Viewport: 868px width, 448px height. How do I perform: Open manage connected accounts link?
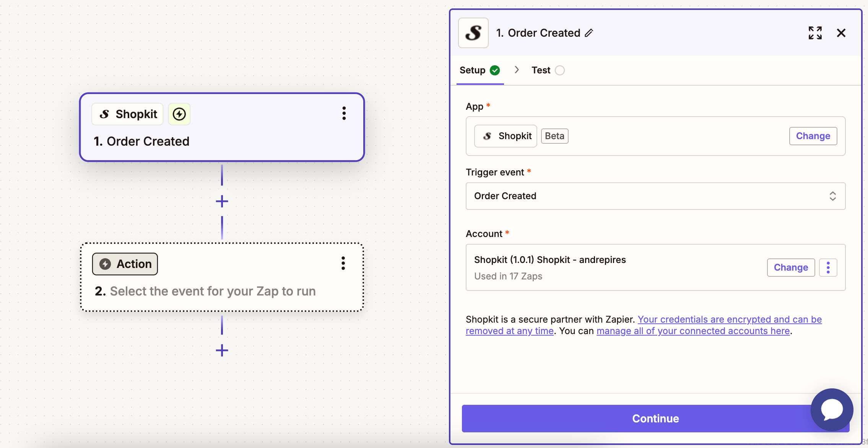click(693, 331)
